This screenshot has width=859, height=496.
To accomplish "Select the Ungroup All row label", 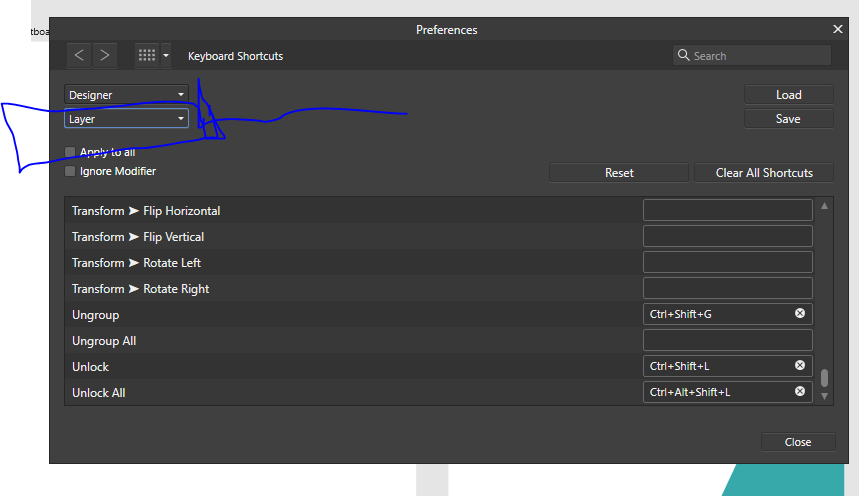I will tap(104, 341).
